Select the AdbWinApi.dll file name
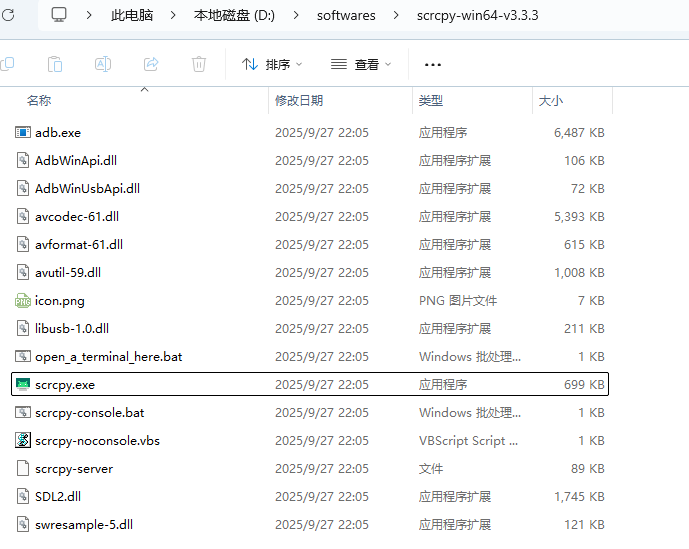The width and height of the screenshot is (689, 549). (x=76, y=161)
